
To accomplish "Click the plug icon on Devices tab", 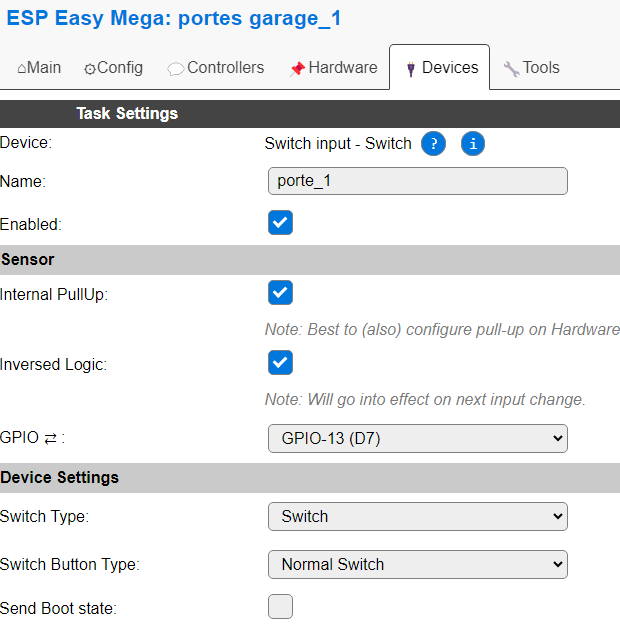I will 411,69.
